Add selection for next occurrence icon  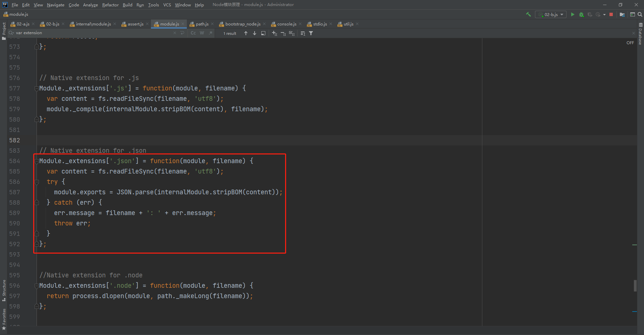tap(275, 33)
